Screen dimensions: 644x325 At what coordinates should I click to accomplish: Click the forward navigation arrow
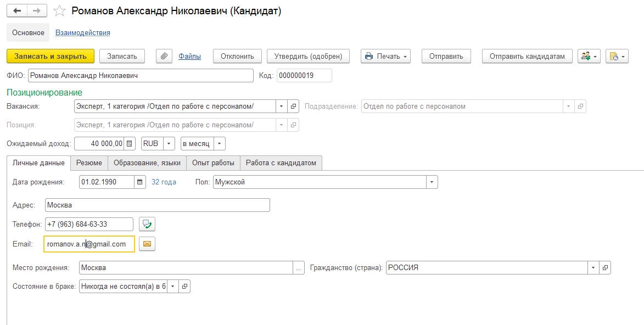tap(36, 11)
